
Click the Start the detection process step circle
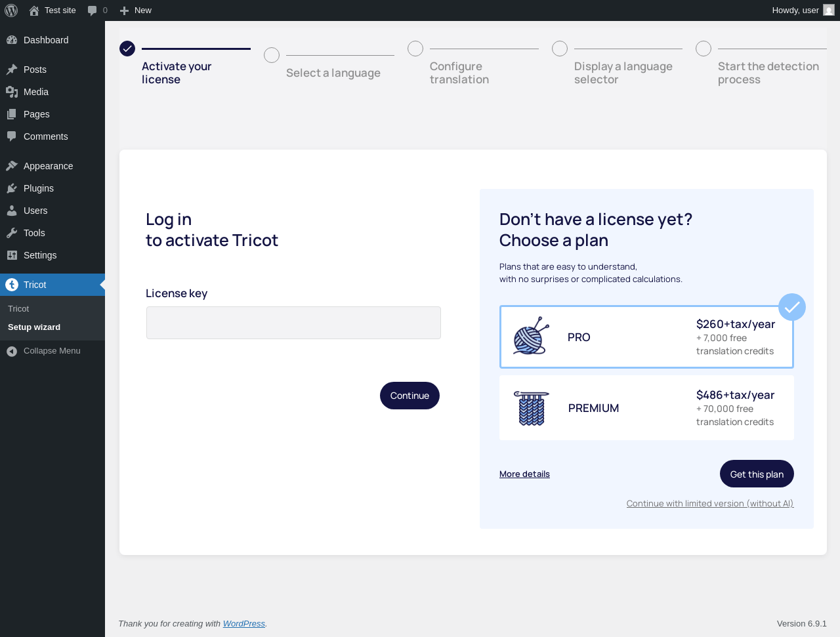[703, 49]
